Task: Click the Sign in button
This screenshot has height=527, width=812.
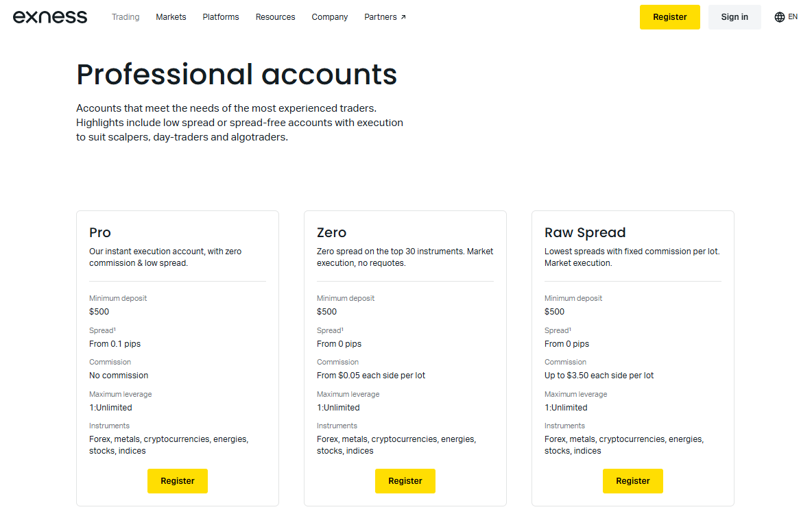Action: [x=735, y=17]
